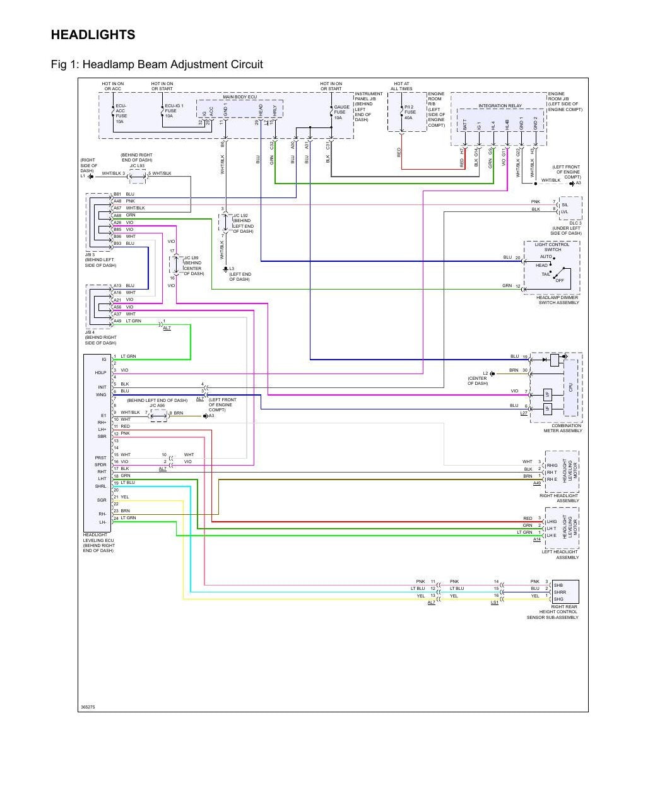Click the SHRR sensor terminal

point(560,592)
